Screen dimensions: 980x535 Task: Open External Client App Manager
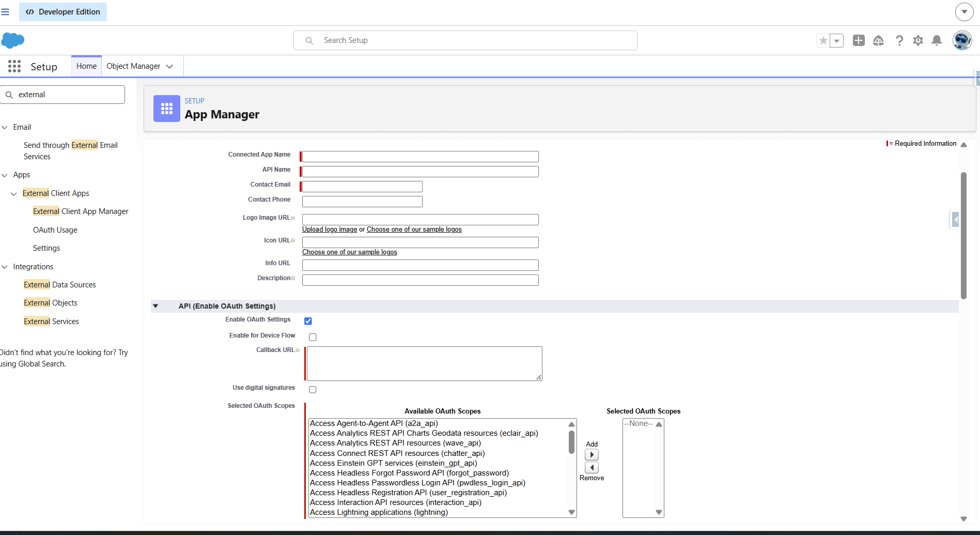[81, 211]
